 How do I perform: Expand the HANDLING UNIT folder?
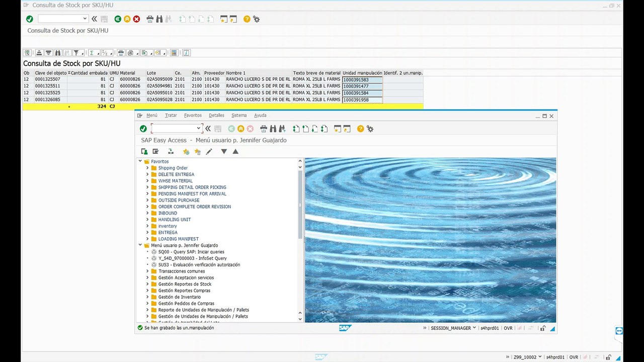coord(147,220)
